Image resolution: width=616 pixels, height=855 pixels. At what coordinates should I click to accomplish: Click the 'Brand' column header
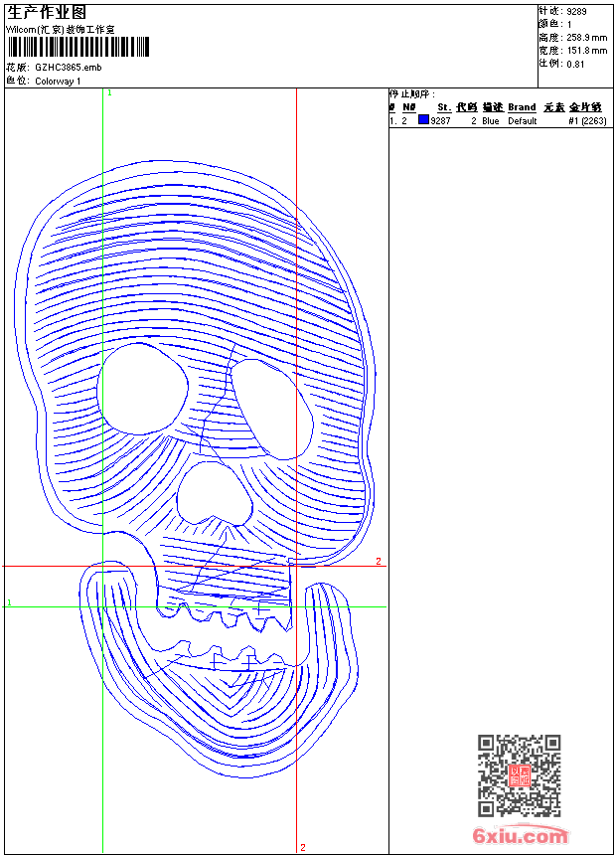[x=522, y=107]
